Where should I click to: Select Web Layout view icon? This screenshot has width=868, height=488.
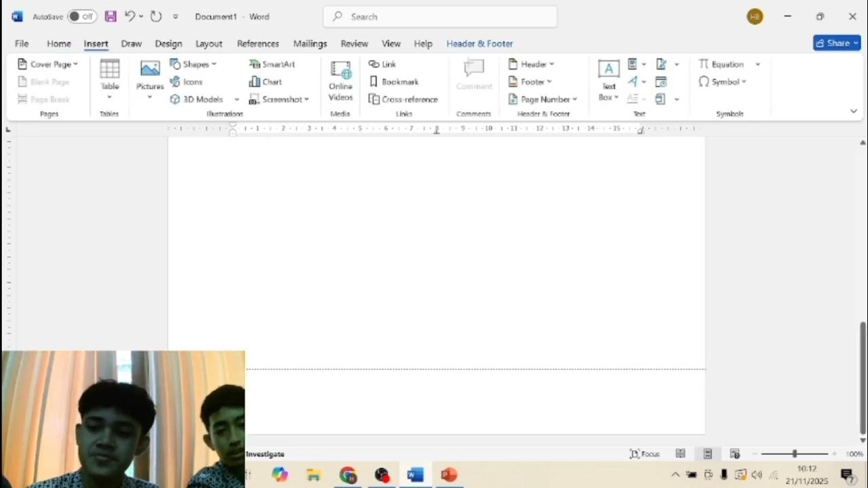pyautogui.click(x=734, y=453)
